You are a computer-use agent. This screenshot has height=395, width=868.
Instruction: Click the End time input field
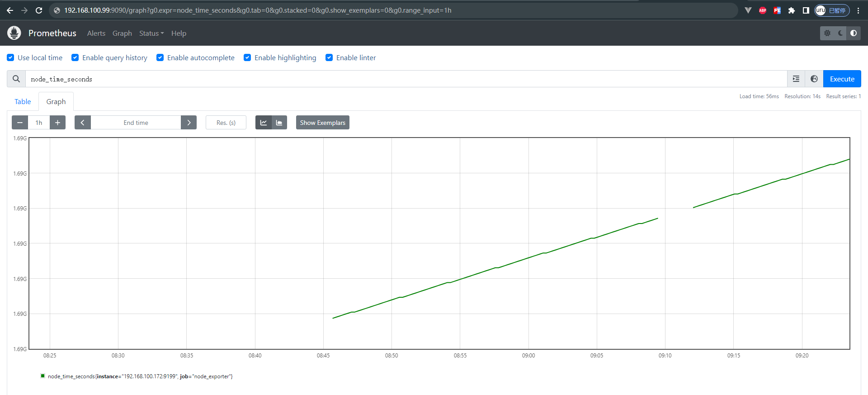pos(136,123)
